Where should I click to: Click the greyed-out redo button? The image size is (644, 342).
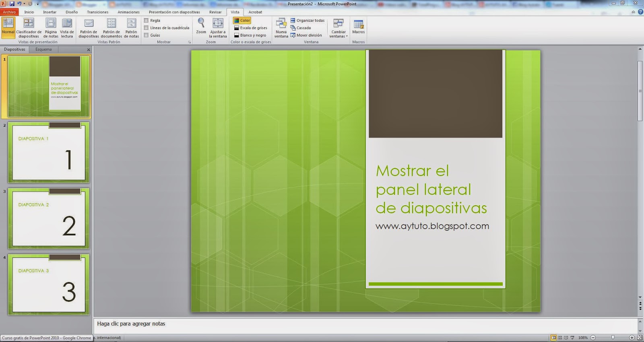tap(30, 4)
